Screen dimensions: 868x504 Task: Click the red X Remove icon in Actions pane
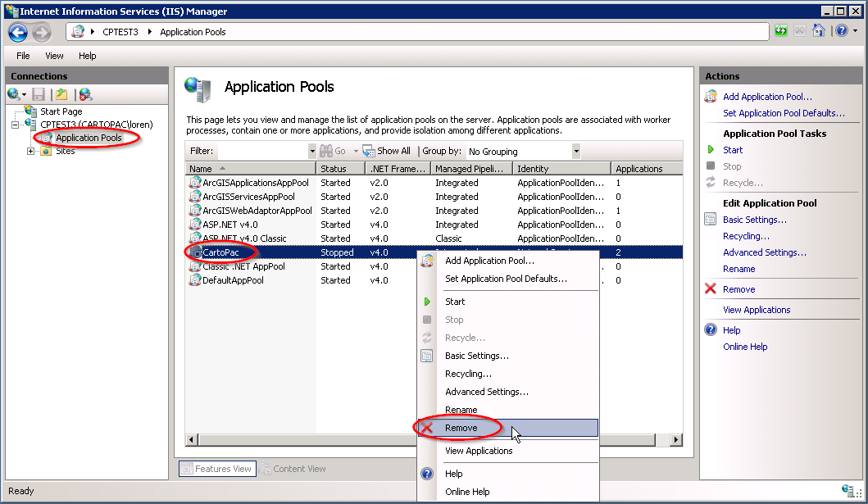click(x=711, y=288)
